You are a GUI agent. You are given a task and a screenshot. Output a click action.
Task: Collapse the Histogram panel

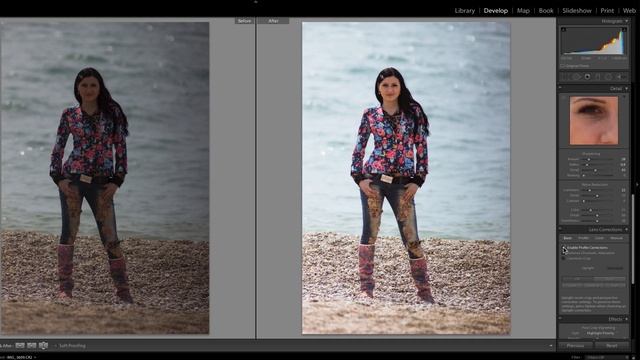627,21
